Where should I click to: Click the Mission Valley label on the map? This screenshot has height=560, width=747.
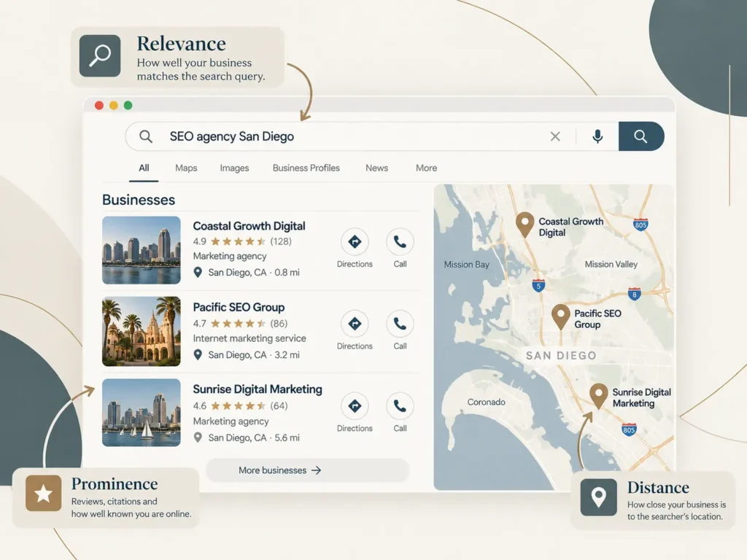[611, 264]
